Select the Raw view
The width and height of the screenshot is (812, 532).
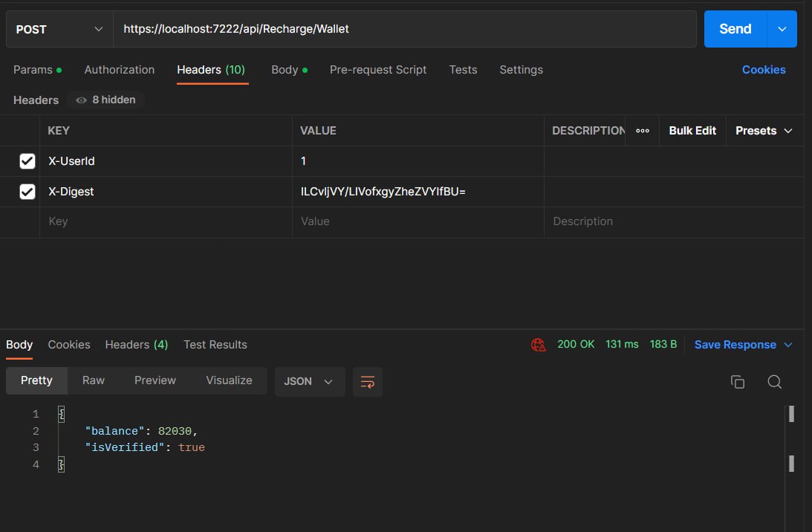pyautogui.click(x=93, y=380)
